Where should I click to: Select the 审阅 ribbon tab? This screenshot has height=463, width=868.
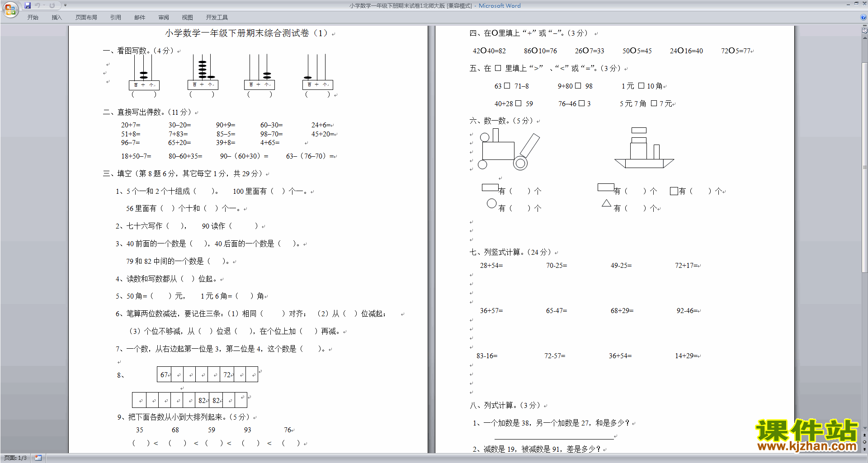[x=164, y=18]
